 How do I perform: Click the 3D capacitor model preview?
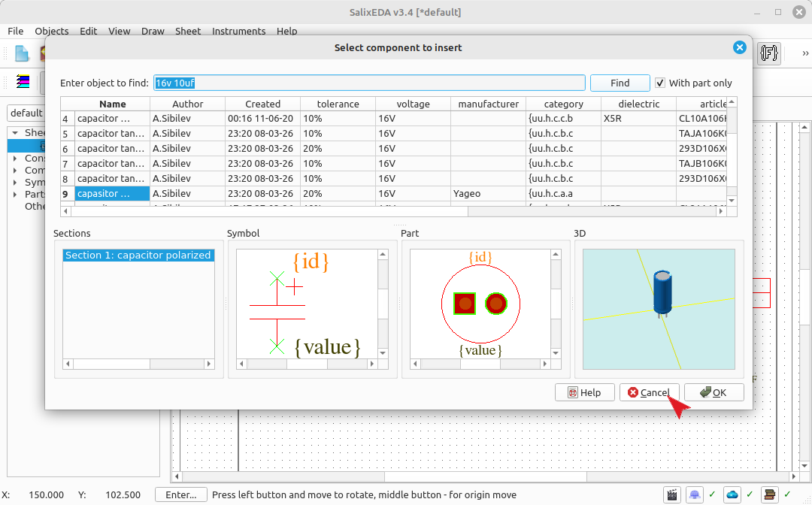pyautogui.click(x=659, y=310)
